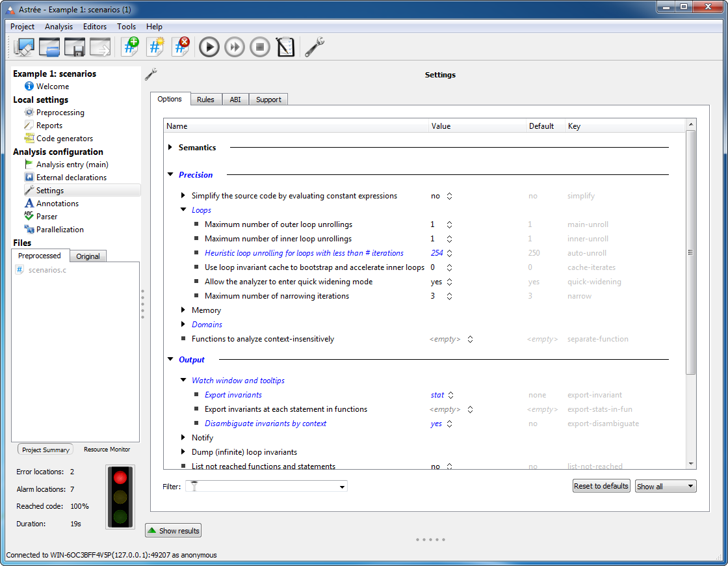Screen dimensions: 728x566
Task: Click the Show results button
Action: pyautogui.click(x=173, y=531)
